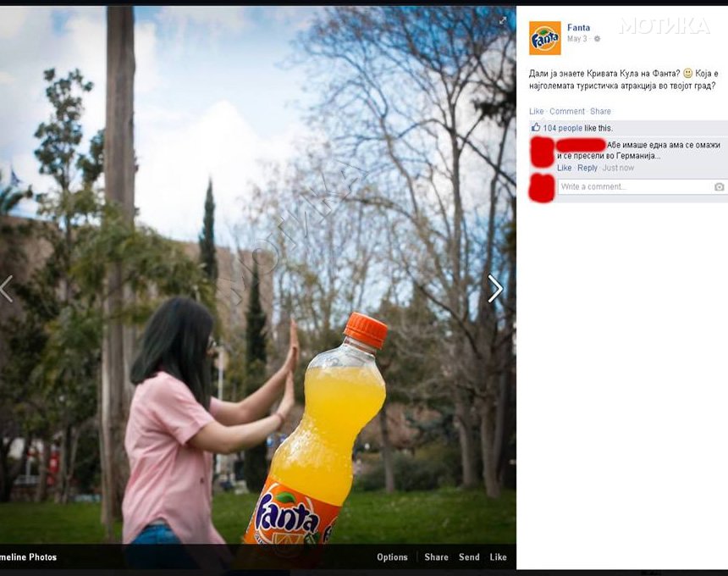Comment on the Fanta post

pyautogui.click(x=567, y=112)
